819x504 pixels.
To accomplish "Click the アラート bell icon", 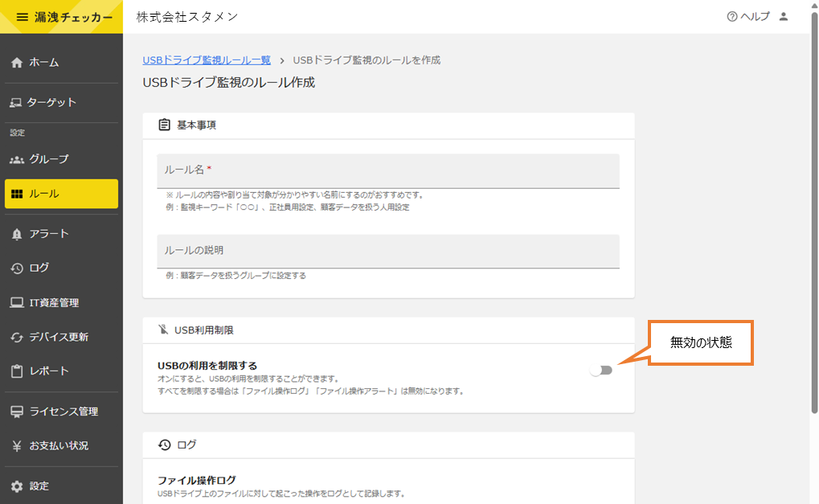I will (x=17, y=234).
